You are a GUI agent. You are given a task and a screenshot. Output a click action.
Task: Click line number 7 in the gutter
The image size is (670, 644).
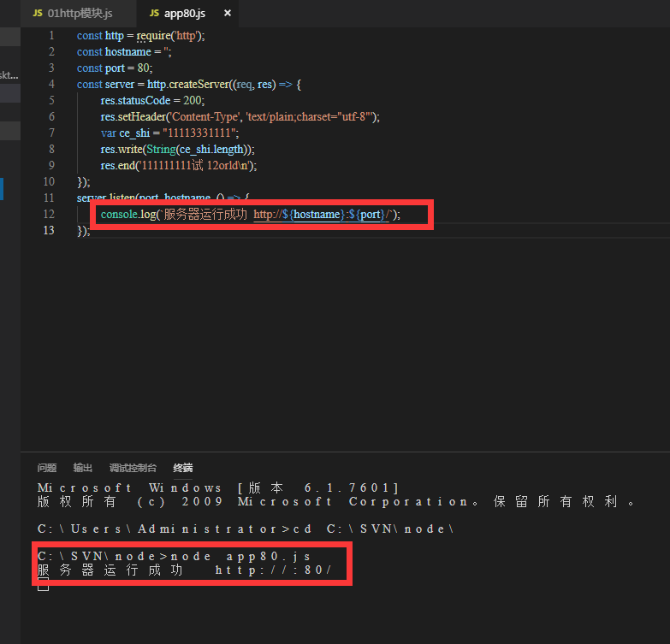[51, 133]
